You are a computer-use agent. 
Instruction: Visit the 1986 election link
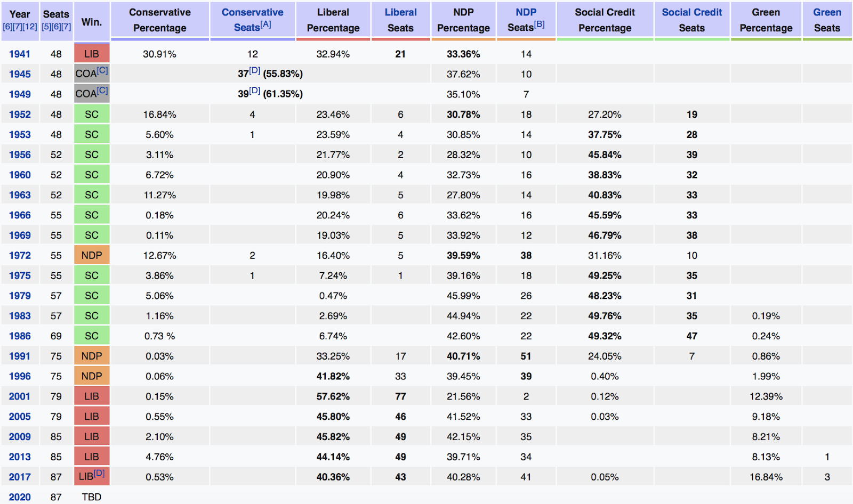[x=20, y=336]
